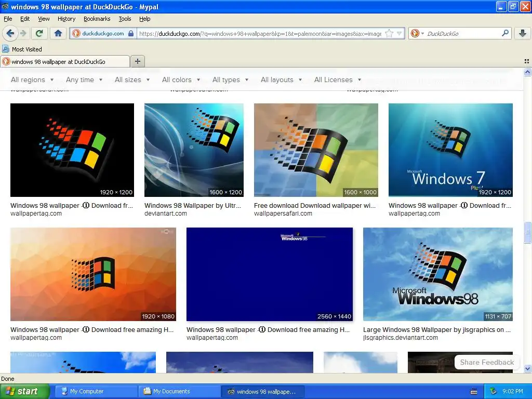The height and width of the screenshot is (399, 532).
Task: Open a new tab with plus button
Action: coord(137,61)
